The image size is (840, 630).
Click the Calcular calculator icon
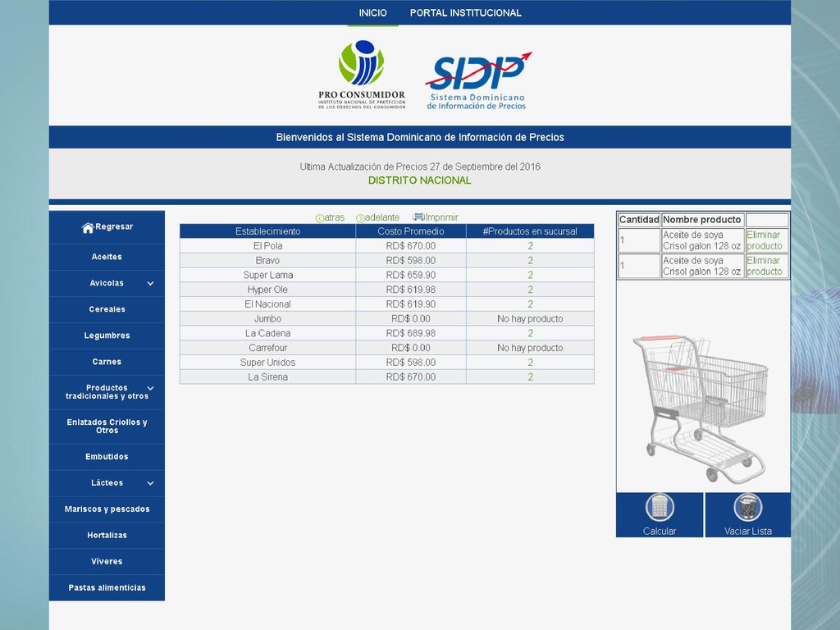(660, 507)
